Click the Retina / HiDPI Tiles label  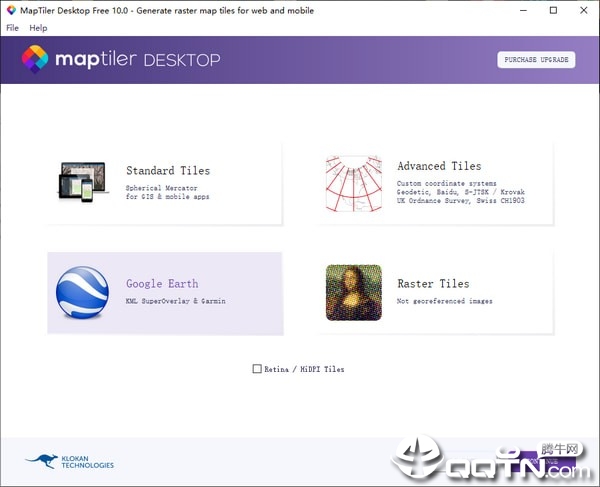(304, 369)
